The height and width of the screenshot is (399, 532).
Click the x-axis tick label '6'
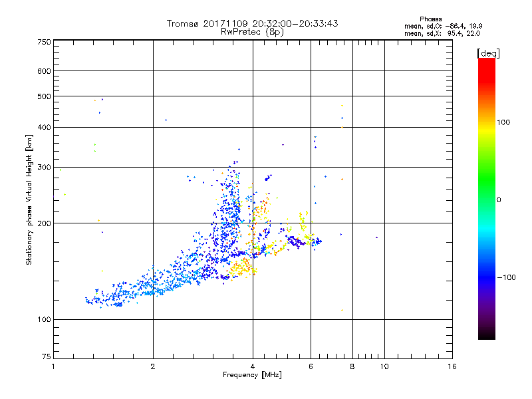coord(311,366)
